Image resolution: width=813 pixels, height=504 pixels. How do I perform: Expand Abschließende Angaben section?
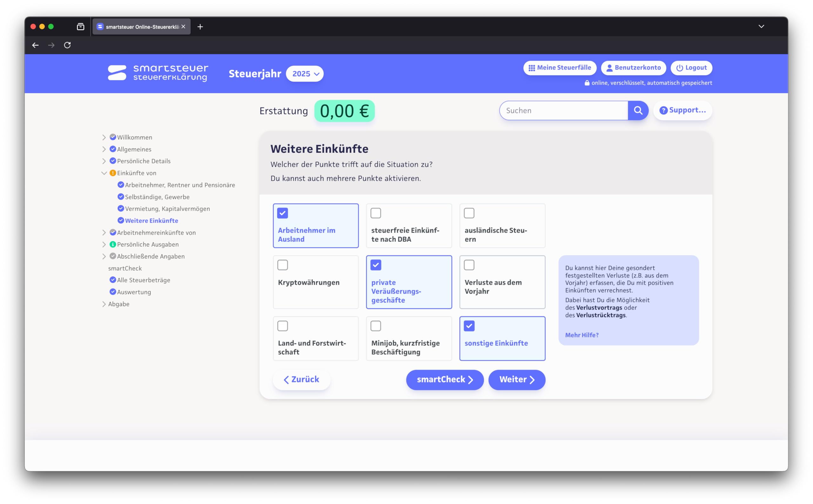(104, 256)
